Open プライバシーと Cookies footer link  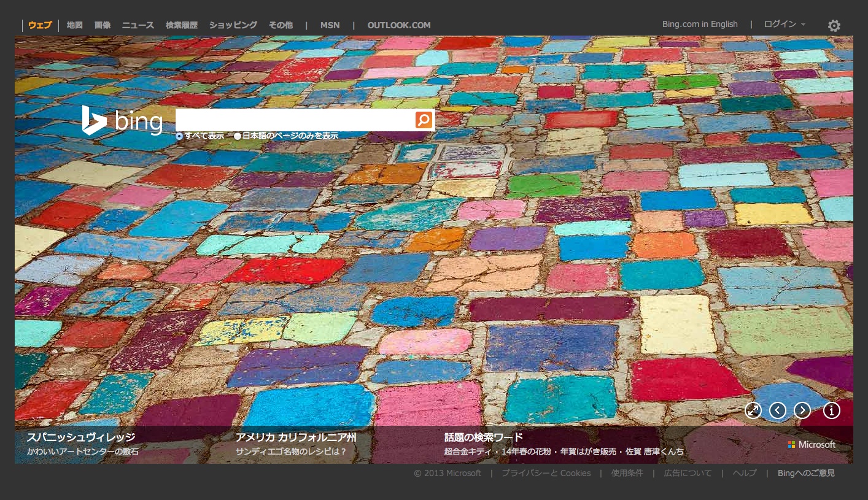(546, 473)
